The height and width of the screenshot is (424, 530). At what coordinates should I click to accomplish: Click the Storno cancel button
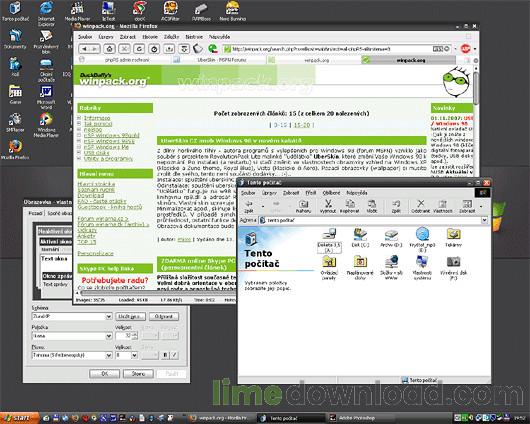coord(138,374)
